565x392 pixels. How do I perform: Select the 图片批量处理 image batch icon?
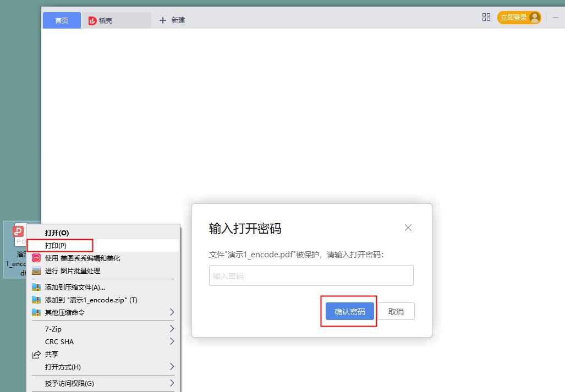[36, 270]
